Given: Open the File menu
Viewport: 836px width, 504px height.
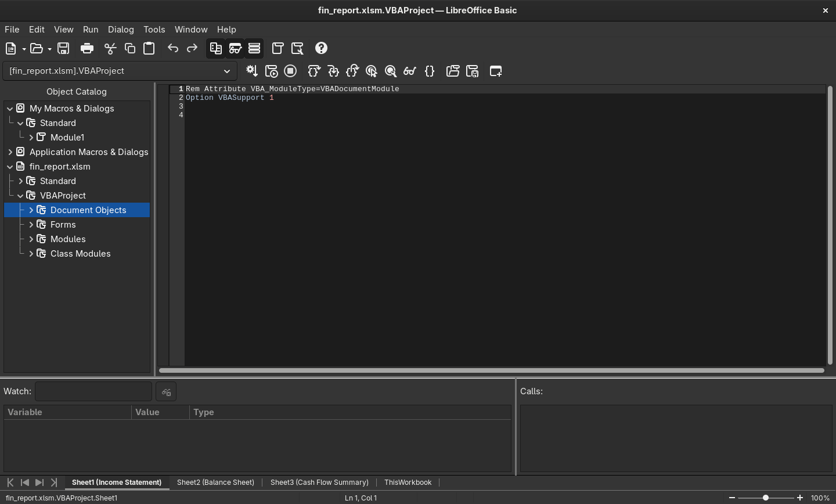Looking at the screenshot, I should [x=12, y=30].
